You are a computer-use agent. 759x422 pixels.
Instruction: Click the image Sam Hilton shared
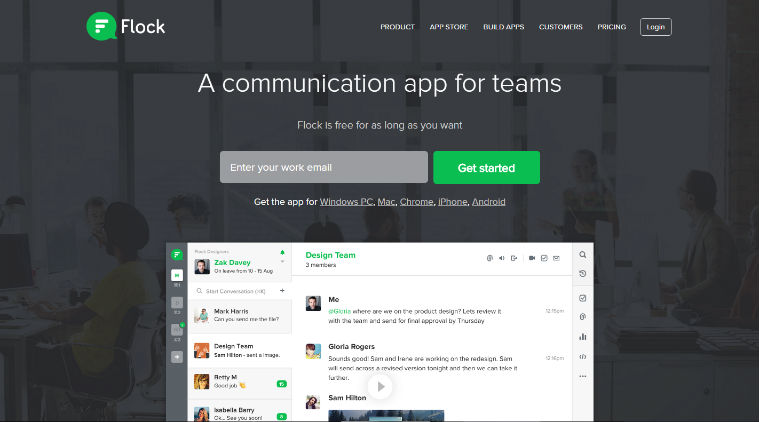pos(386,416)
